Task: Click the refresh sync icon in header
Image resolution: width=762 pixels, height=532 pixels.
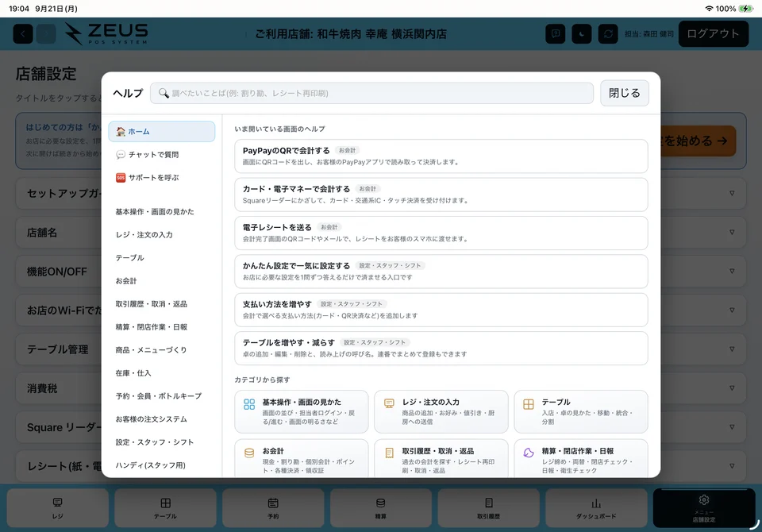Action: [x=608, y=34]
